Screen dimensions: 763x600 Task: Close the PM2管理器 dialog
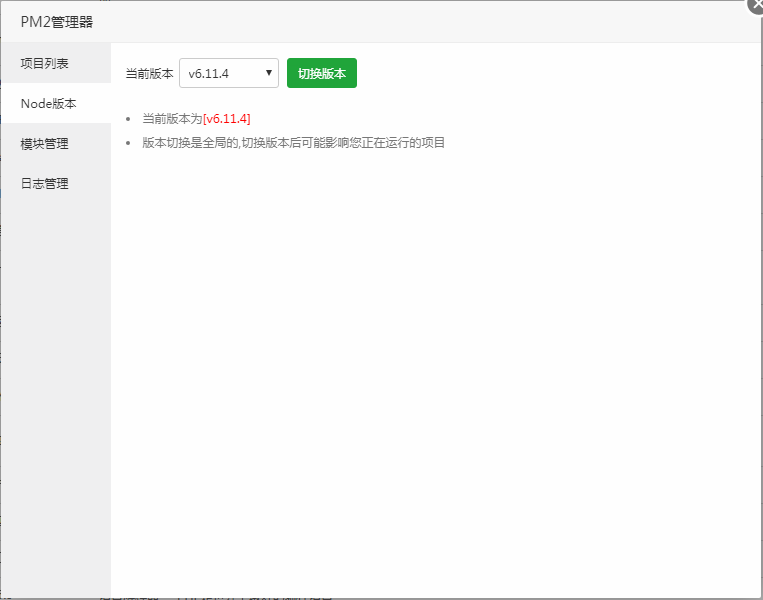coord(756,4)
